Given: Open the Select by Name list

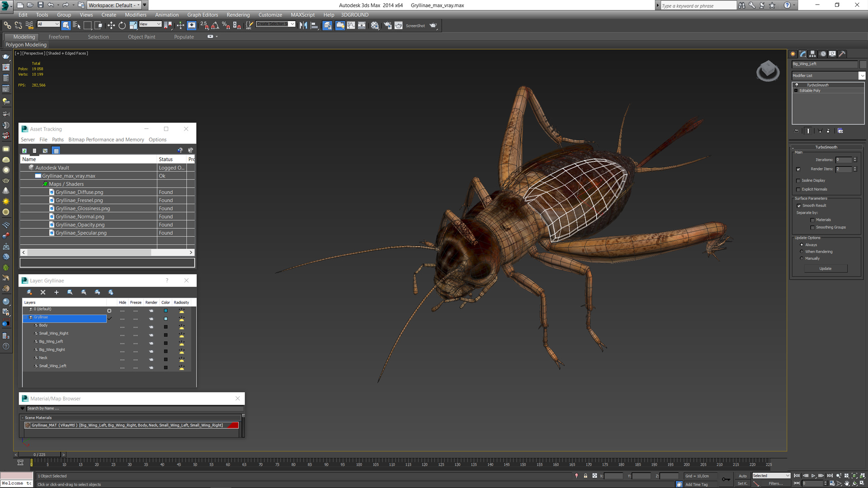Looking at the screenshot, I should (76, 26).
